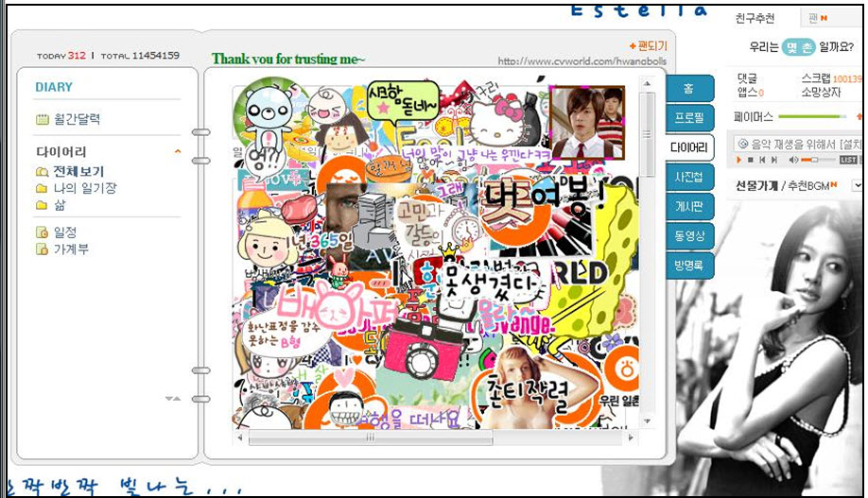Open the 방명록 tab
Image resolution: width=868 pixels, height=498 pixels.
[x=688, y=266]
